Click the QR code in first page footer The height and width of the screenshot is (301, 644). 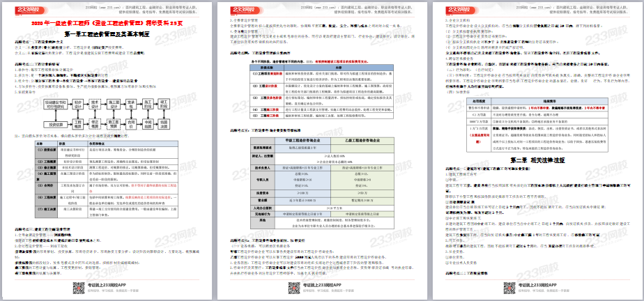pos(79,288)
